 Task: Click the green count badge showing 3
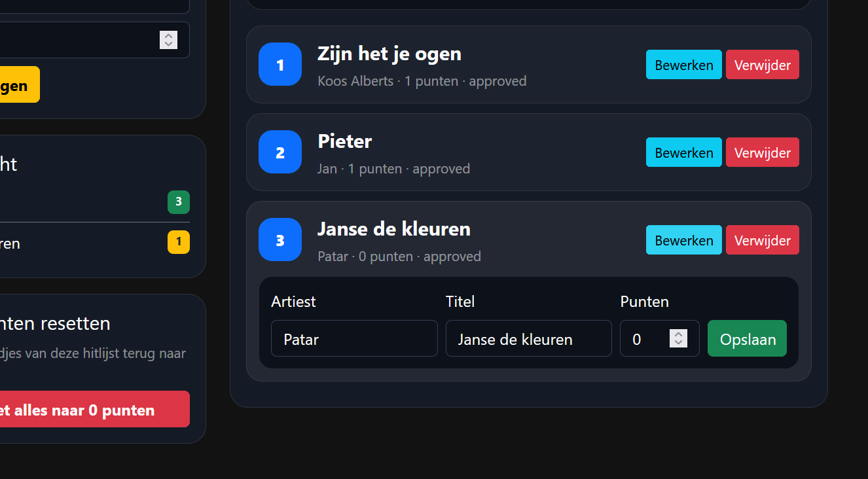coord(179,202)
